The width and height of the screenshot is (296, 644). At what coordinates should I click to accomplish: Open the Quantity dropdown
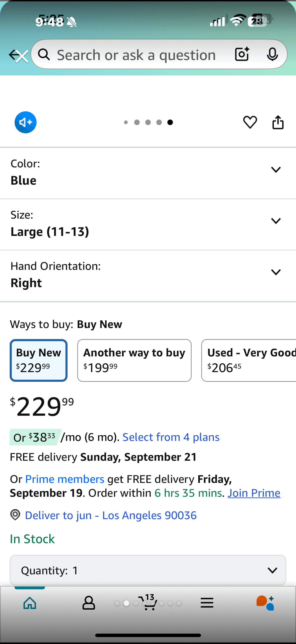point(148,570)
